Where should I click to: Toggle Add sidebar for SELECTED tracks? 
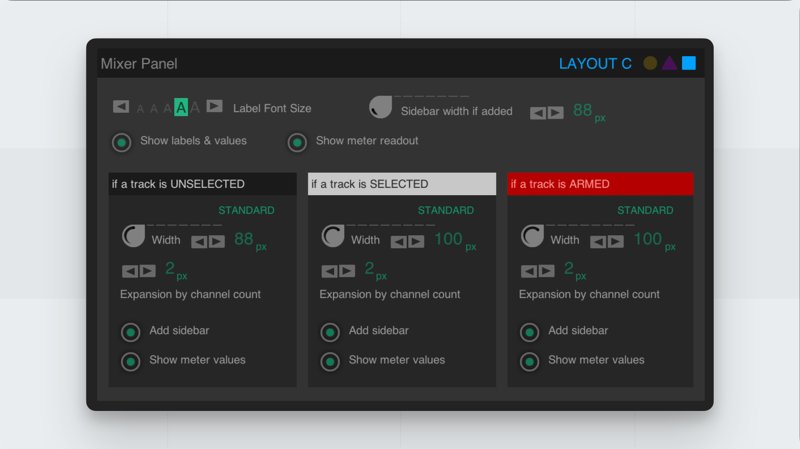tap(330, 332)
